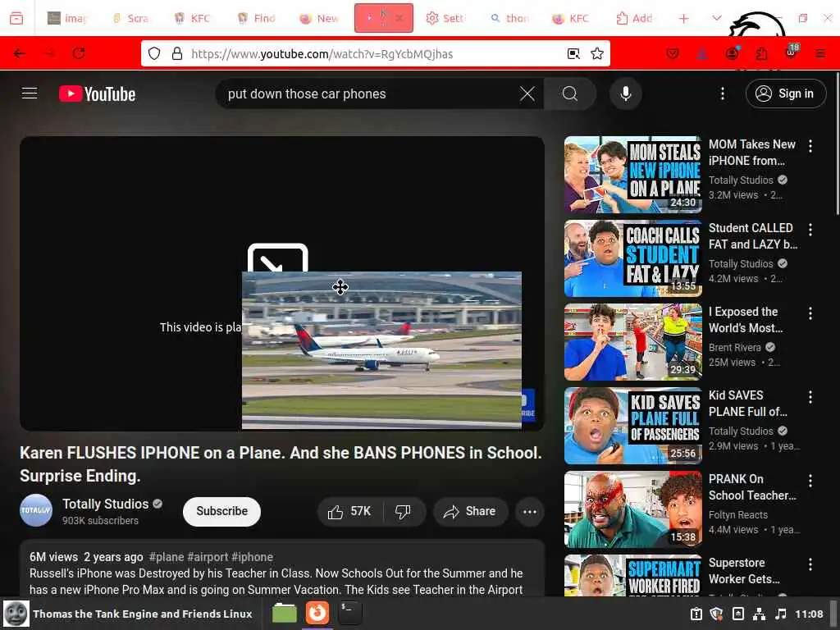Open menu for Student CALLED FAT video
The height and width of the screenshot is (630, 840).
(x=810, y=230)
